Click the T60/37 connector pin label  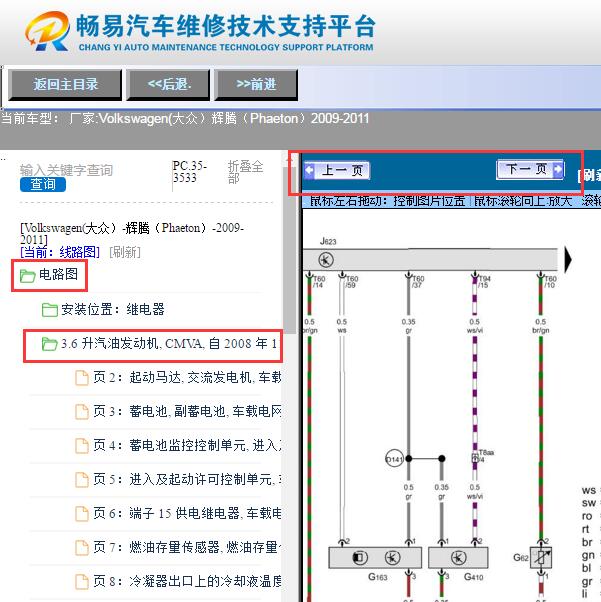(418, 282)
